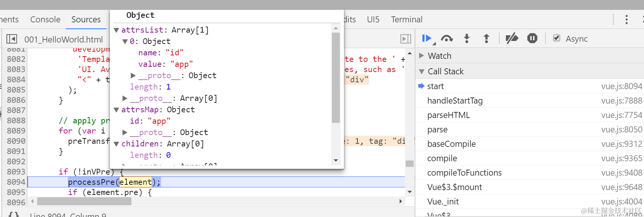Open vue.js:8050 source link

point(622,129)
